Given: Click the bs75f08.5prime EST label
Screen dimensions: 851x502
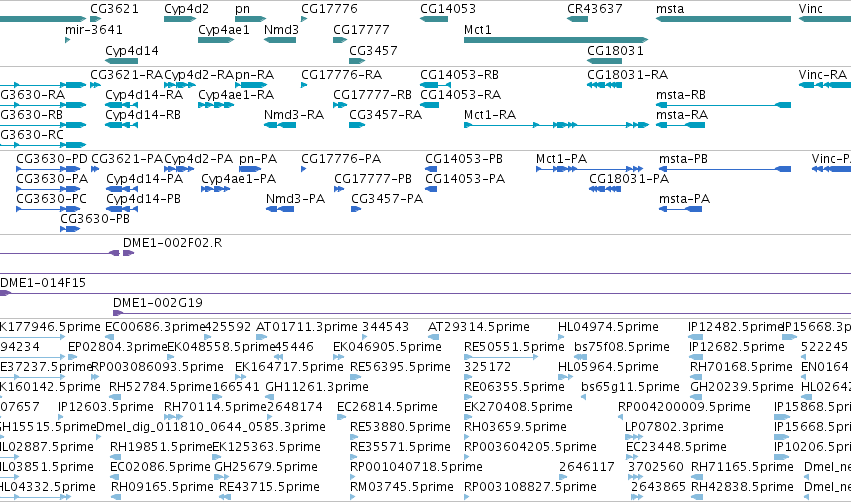Looking at the screenshot, I should (622, 346).
